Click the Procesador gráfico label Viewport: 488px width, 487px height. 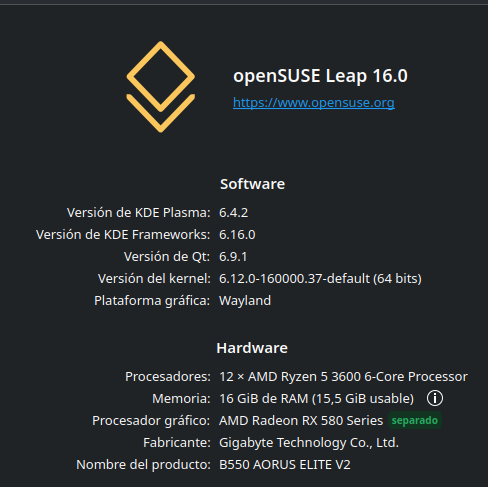click(151, 421)
